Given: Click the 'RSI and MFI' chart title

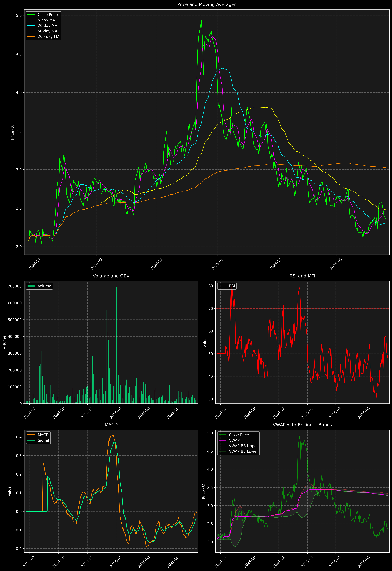Looking at the screenshot, I should (302, 276).
